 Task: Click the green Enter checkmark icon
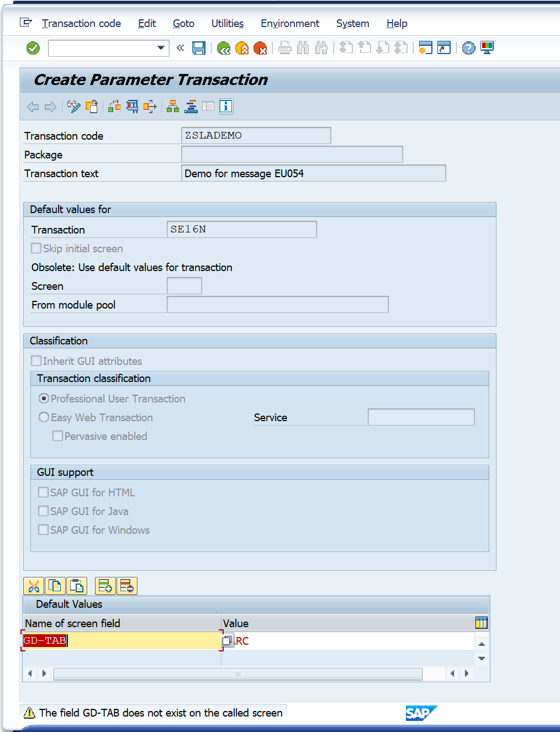33,48
